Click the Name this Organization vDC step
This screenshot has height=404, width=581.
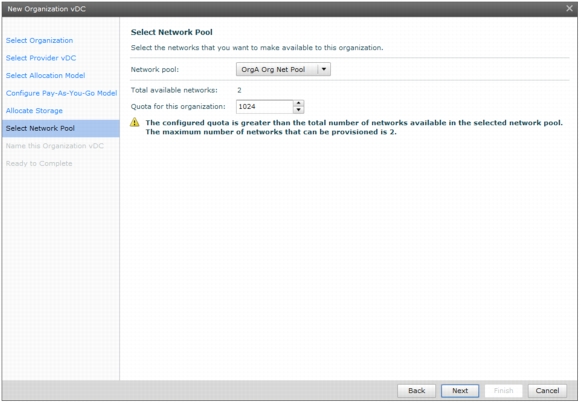point(54,146)
